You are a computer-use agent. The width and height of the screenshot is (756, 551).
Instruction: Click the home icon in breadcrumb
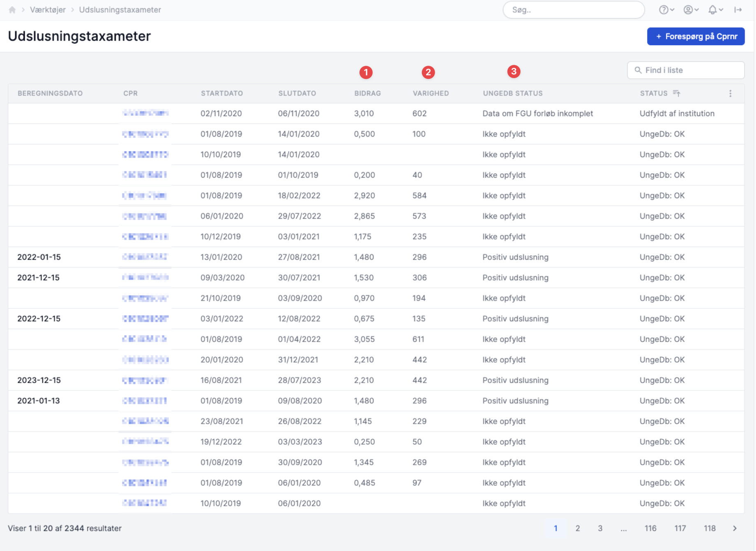12,10
